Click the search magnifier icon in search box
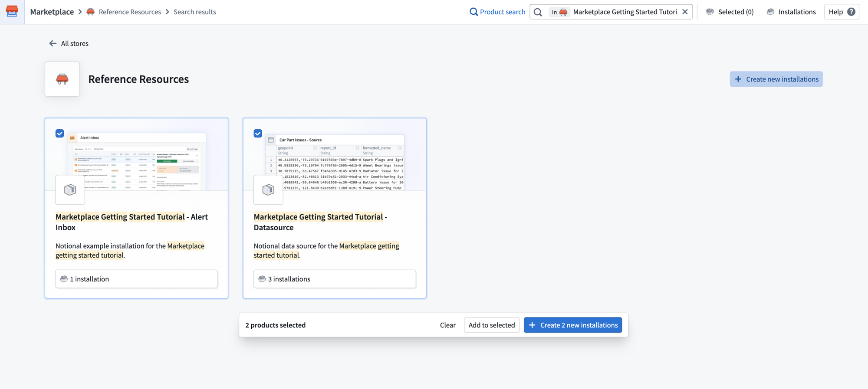The width and height of the screenshot is (868, 389). [x=538, y=12]
